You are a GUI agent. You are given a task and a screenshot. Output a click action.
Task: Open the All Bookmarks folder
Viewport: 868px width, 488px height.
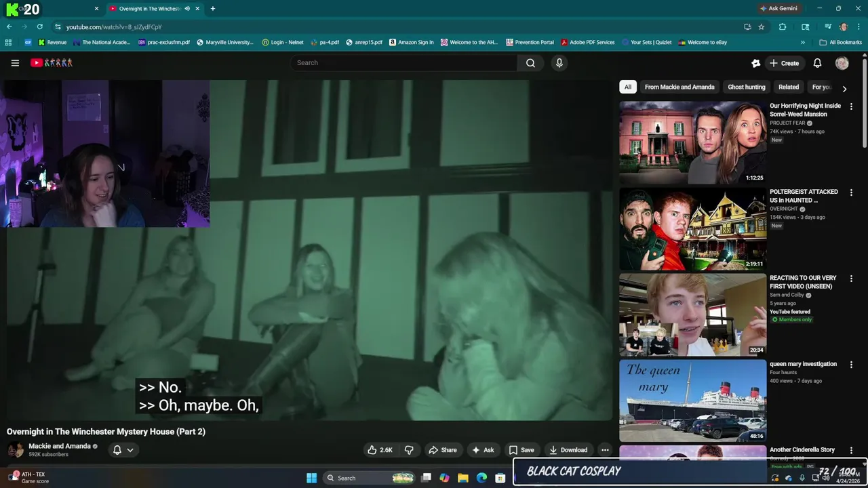pyautogui.click(x=840, y=42)
